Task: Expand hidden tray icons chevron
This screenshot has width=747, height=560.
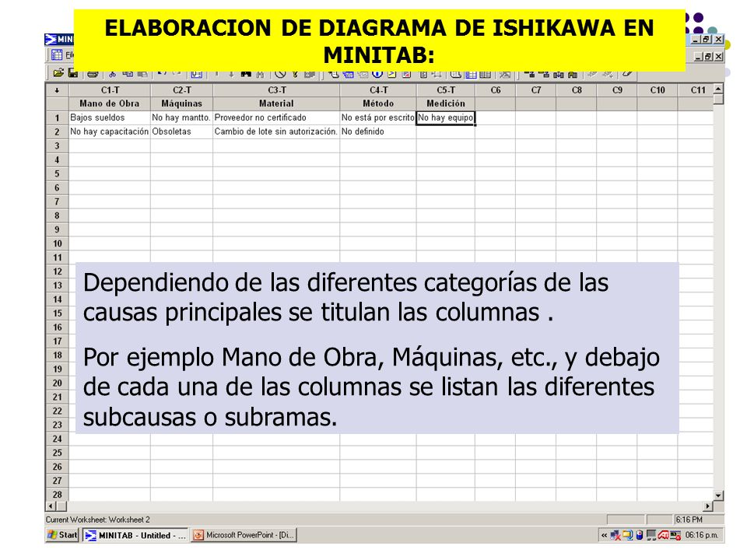Action: (x=604, y=535)
